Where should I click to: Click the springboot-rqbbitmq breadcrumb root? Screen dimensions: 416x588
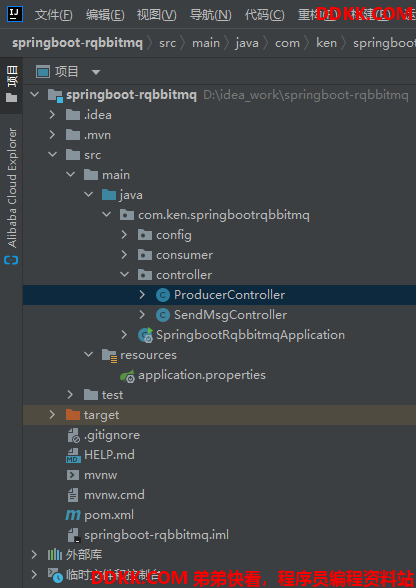pyautogui.click(x=77, y=43)
